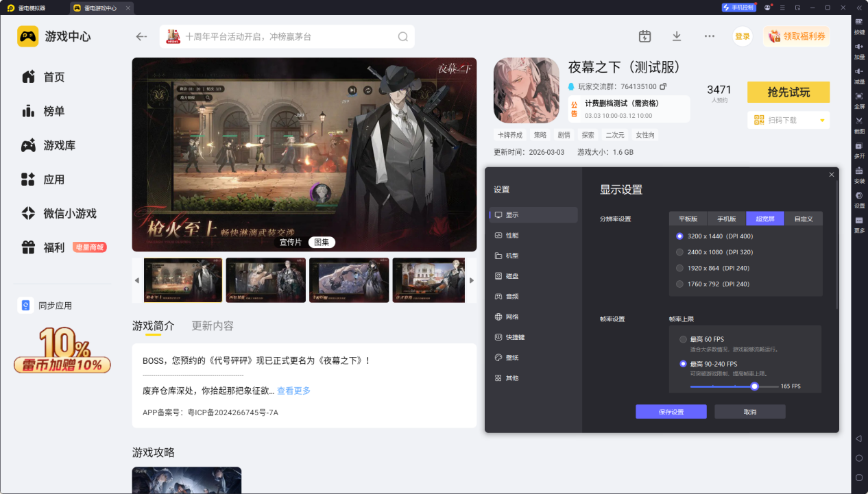868x494 pixels.
Task: Open 网络 network settings category
Action: click(533, 317)
